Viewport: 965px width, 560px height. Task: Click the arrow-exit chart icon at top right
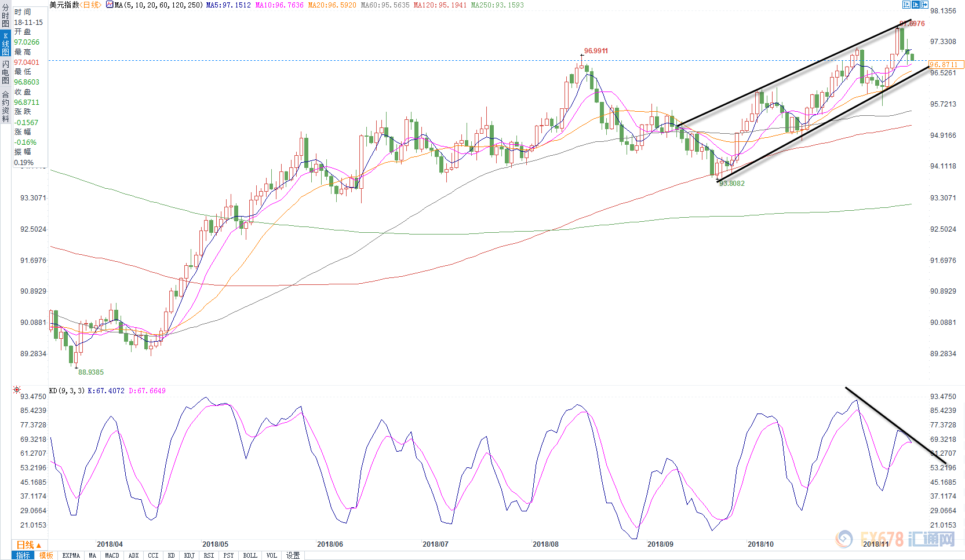point(925,5)
